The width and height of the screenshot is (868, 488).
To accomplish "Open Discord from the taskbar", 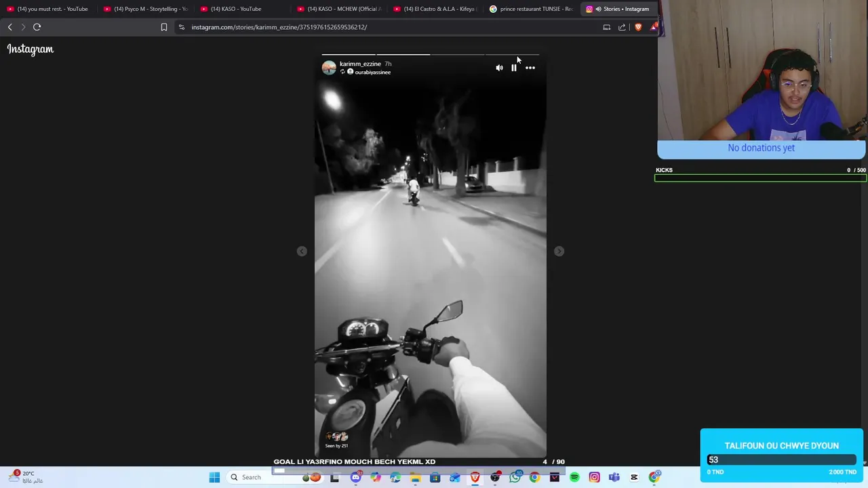I will pos(355,477).
